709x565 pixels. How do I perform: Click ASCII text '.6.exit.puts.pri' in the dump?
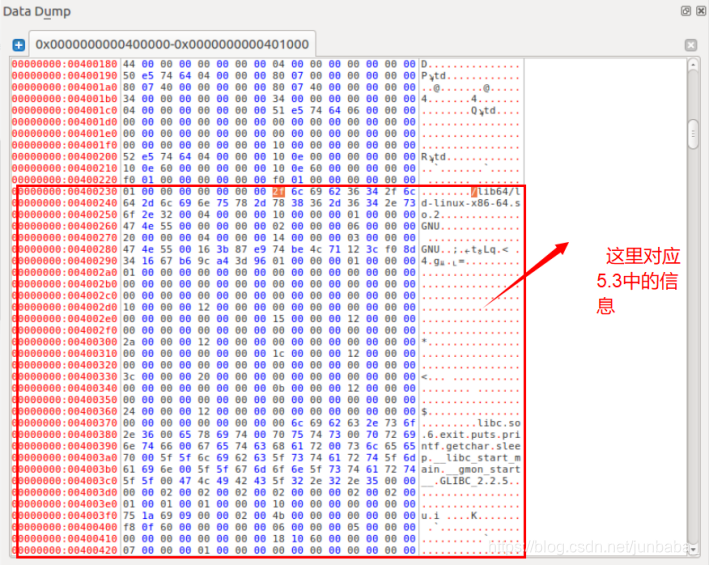pos(471,435)
